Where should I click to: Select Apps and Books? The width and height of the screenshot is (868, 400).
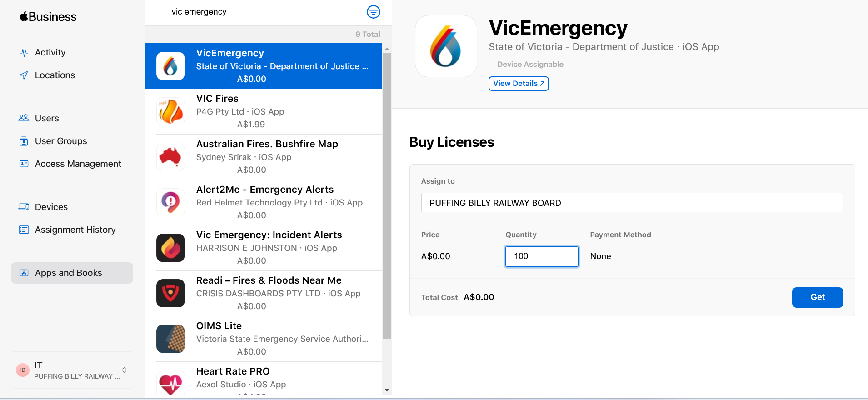pyautogui.click(x=72, y=273)
